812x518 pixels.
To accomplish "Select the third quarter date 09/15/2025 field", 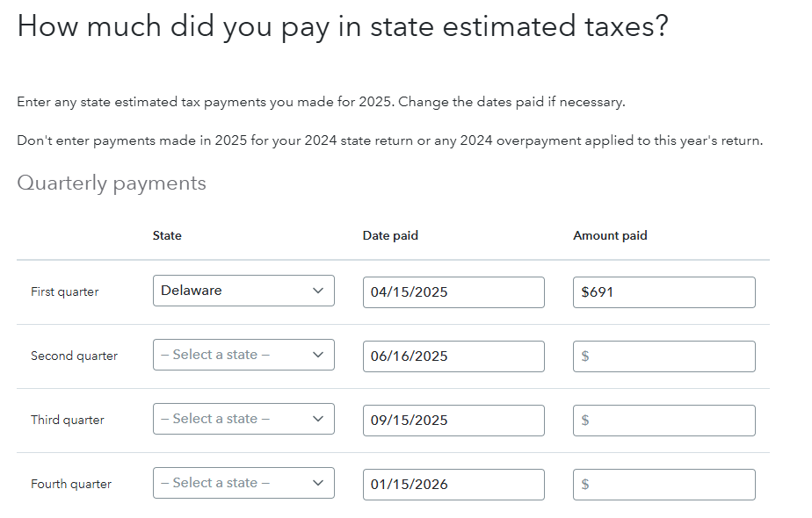I will coord(453,421).
